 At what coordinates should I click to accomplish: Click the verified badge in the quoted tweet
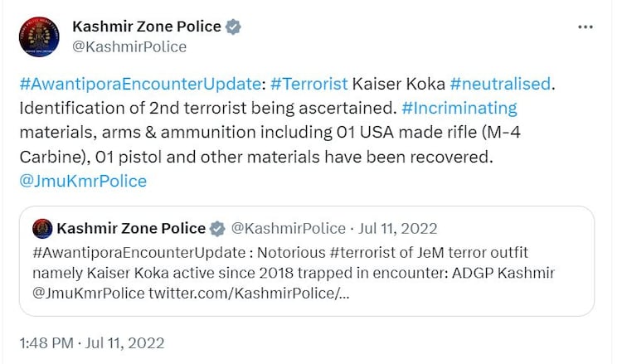click(x=217, y=228)
